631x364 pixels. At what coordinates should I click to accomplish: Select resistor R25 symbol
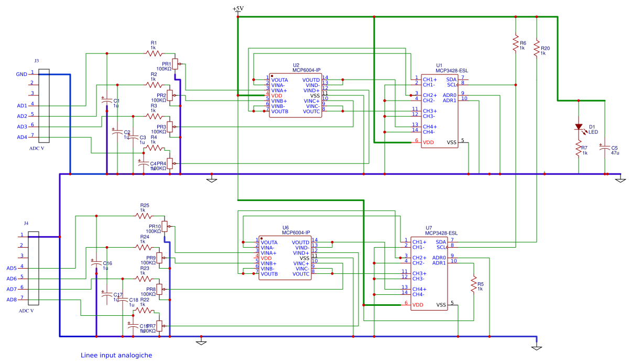[x=143, y=215]
